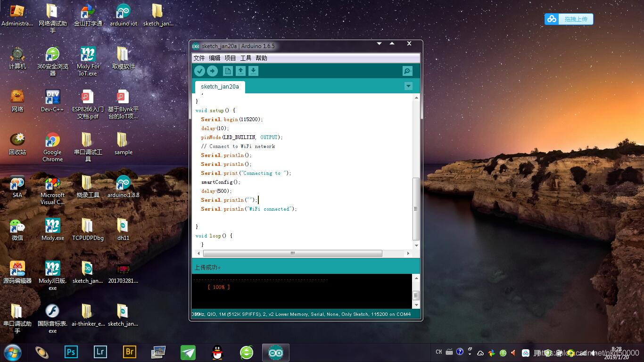Screen dimensions: 644x362
Task: Click the horizontal scrollbar right arrow
Action: click(408, 253)
